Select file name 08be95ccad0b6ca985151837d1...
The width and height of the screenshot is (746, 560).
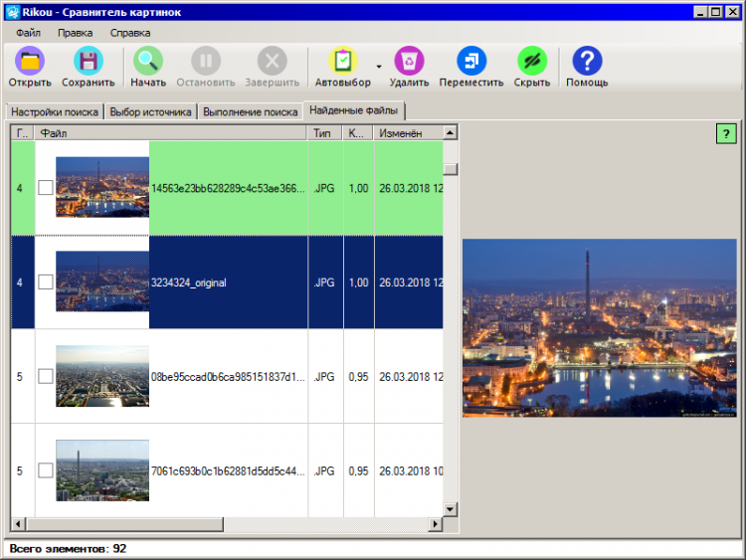pos(228,377)
